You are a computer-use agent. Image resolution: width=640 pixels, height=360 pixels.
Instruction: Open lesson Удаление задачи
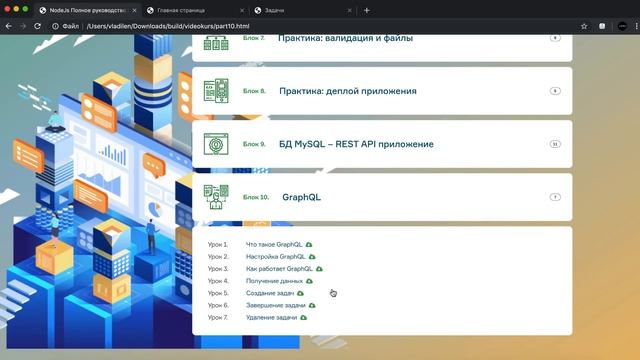(271, 318)
